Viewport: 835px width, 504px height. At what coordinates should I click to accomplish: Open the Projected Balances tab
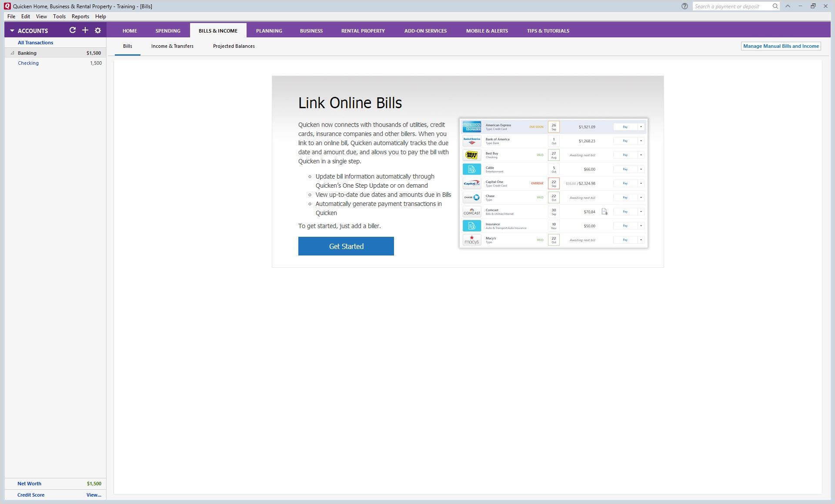pyautogui.click(x=234, y=46)
